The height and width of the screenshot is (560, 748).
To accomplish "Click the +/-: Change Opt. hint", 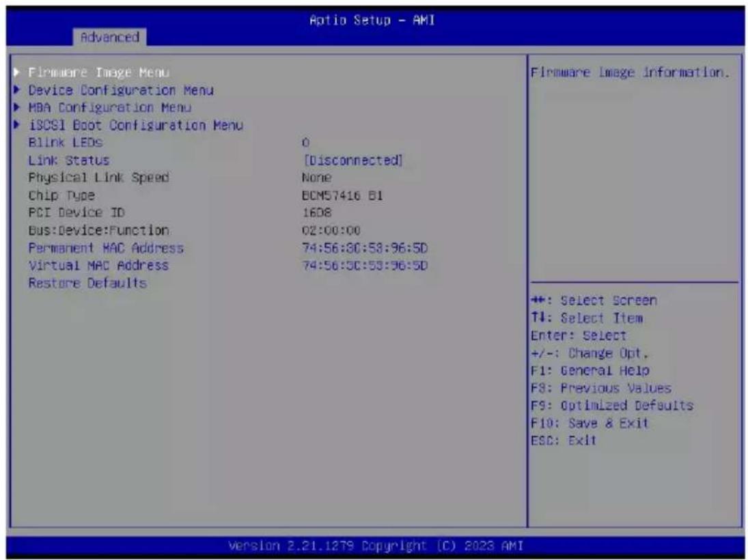I will pos(590,353).
